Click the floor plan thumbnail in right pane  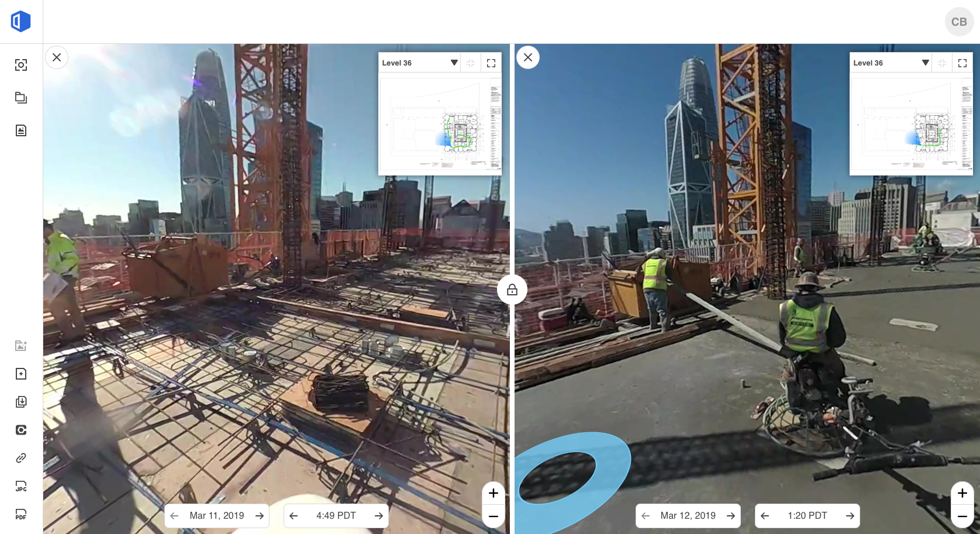pyautogui.click(x=910, y=123)
